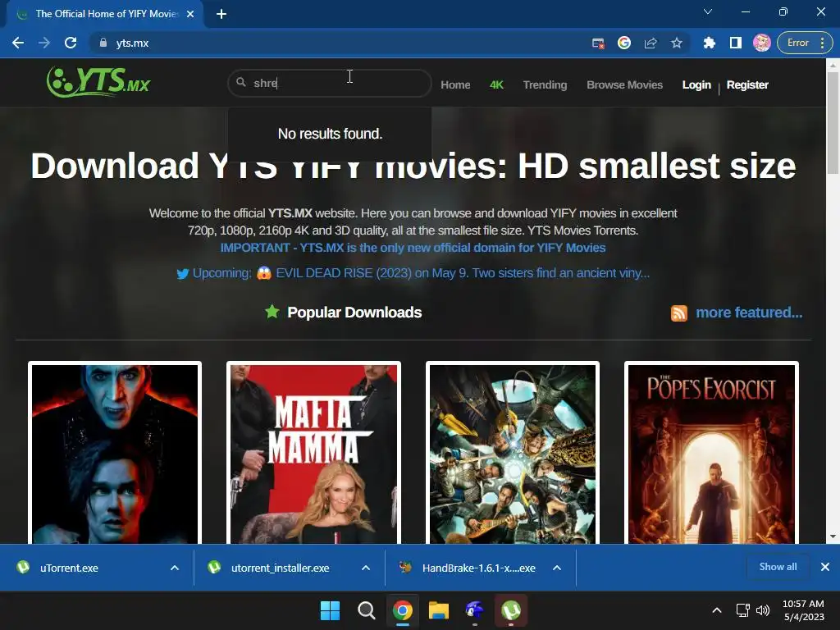
Task: Click the YTS.MX logo
Action: pos(98,82)
